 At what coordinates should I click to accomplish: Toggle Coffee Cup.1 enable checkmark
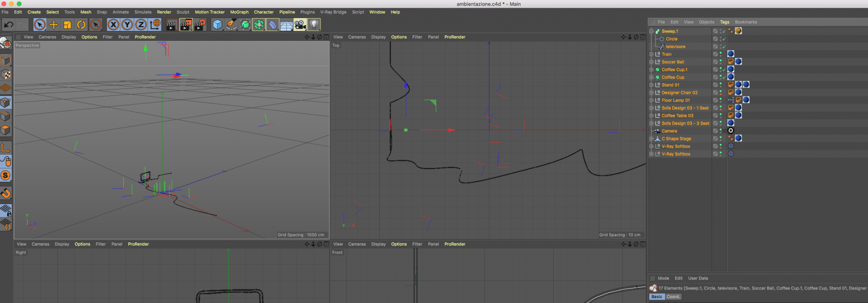click(x=724, y=70)
